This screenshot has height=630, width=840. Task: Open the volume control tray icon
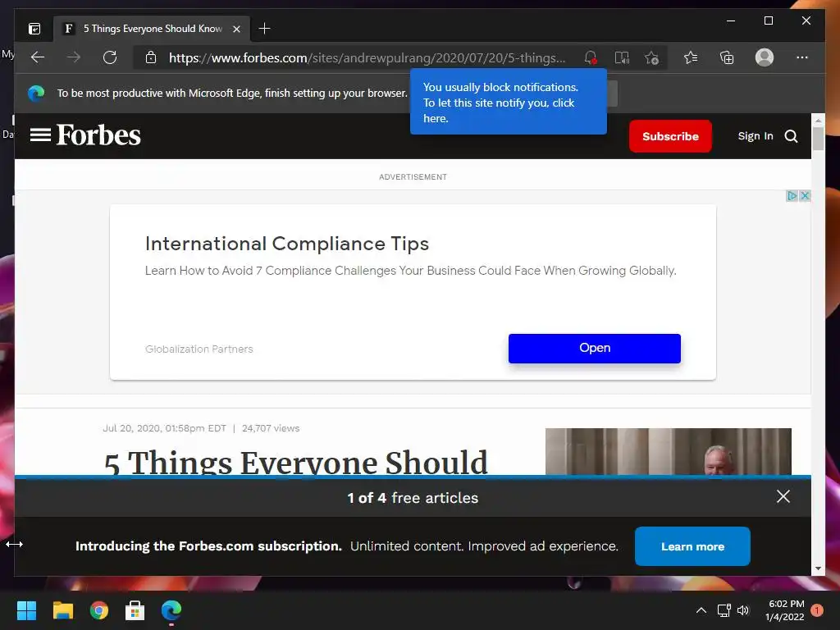point(743,610)
